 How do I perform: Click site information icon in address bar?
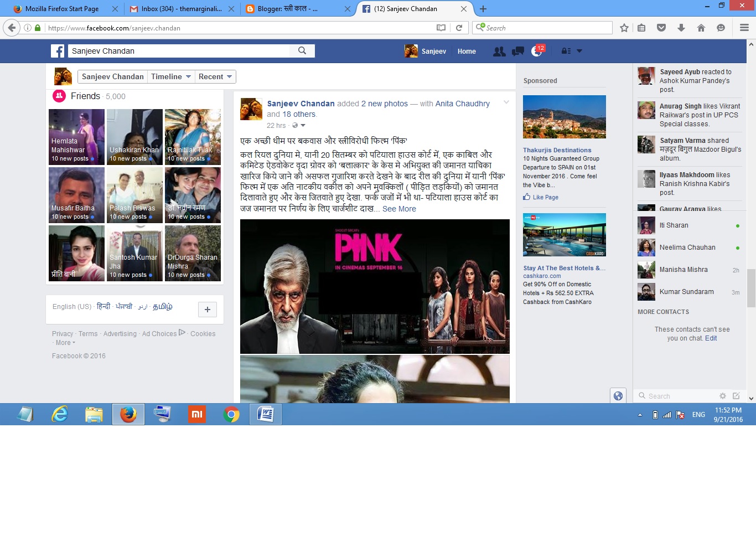click(x=27, y=28)
